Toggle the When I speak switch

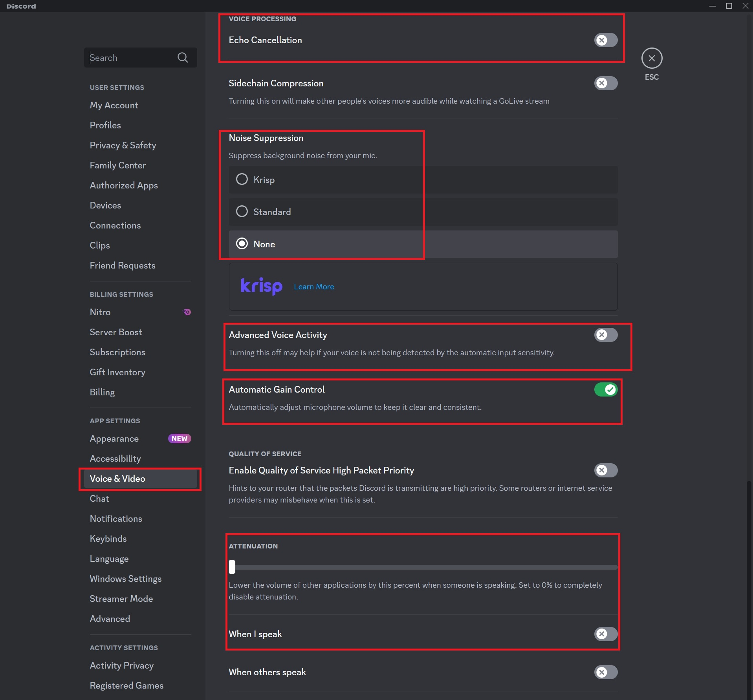point(605,634)
